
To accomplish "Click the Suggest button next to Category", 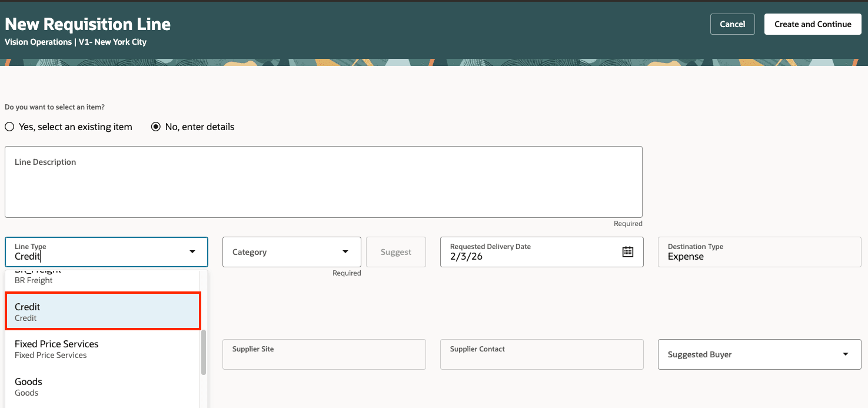I will point(395,251).
